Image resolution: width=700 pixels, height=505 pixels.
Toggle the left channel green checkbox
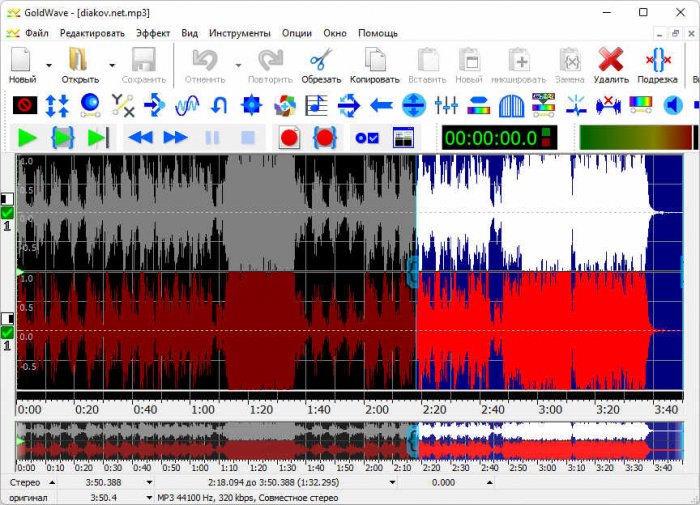(8, 213)
